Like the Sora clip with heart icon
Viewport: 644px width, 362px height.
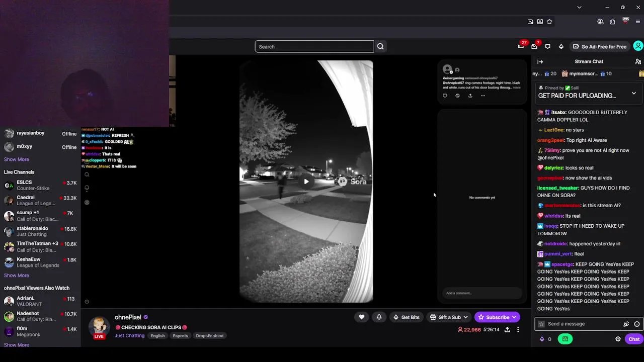[445, 96]
